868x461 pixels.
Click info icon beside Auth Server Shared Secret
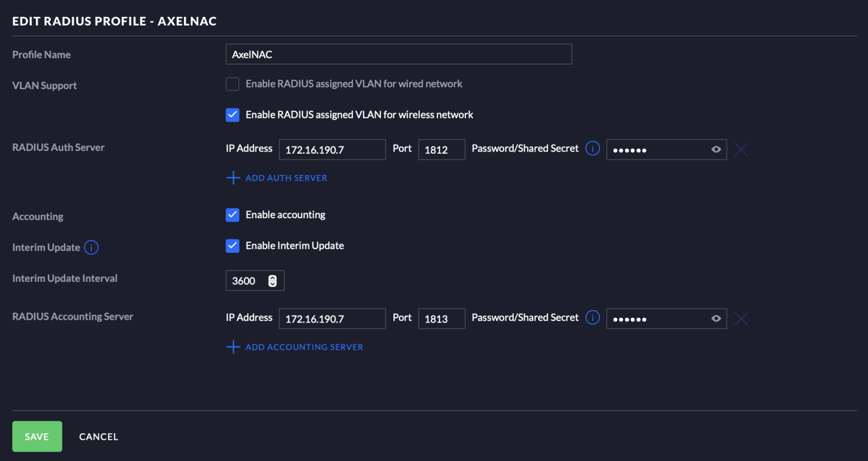592,148
